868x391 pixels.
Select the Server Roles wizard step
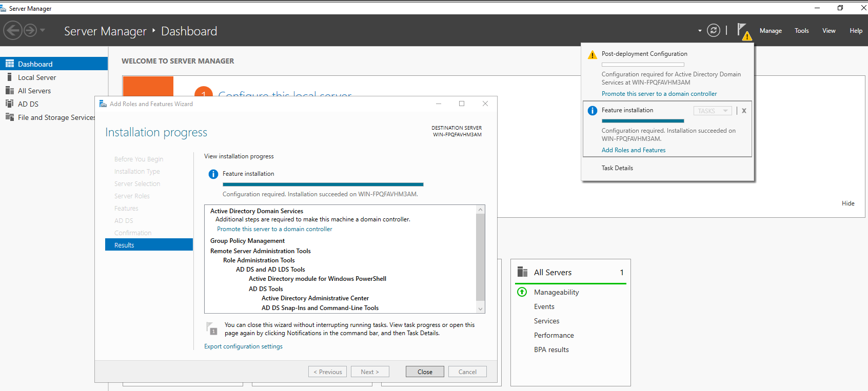(x=132, y=196)
